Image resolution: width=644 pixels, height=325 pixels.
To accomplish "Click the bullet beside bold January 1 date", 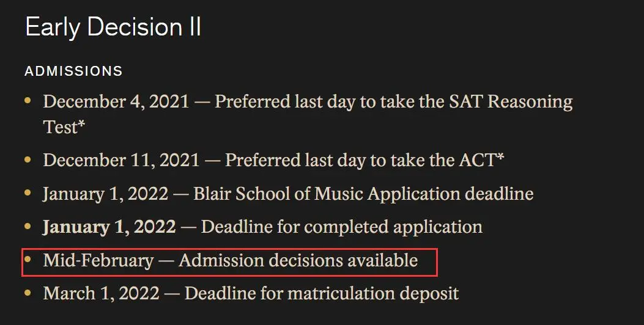I will tap(27, 225).
